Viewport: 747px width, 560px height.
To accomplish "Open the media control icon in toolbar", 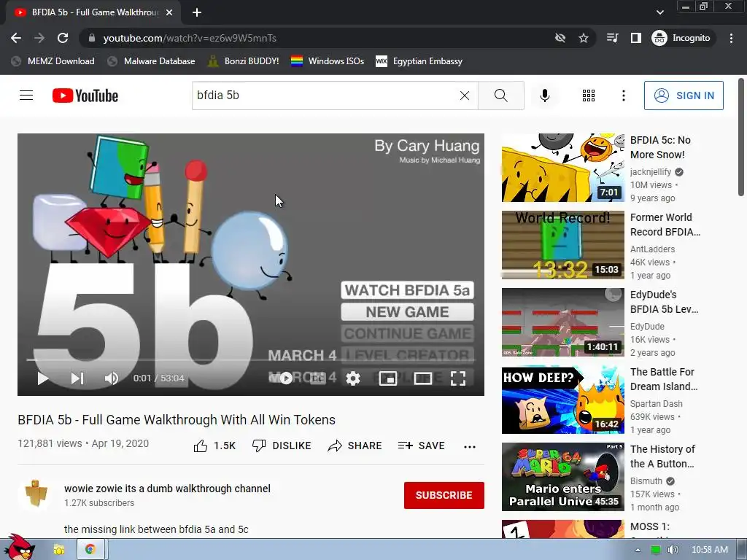I will click(x=612, y=38).
